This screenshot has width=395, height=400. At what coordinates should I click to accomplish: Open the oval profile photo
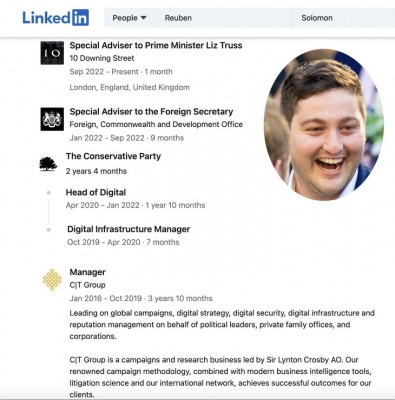[324, 125]
